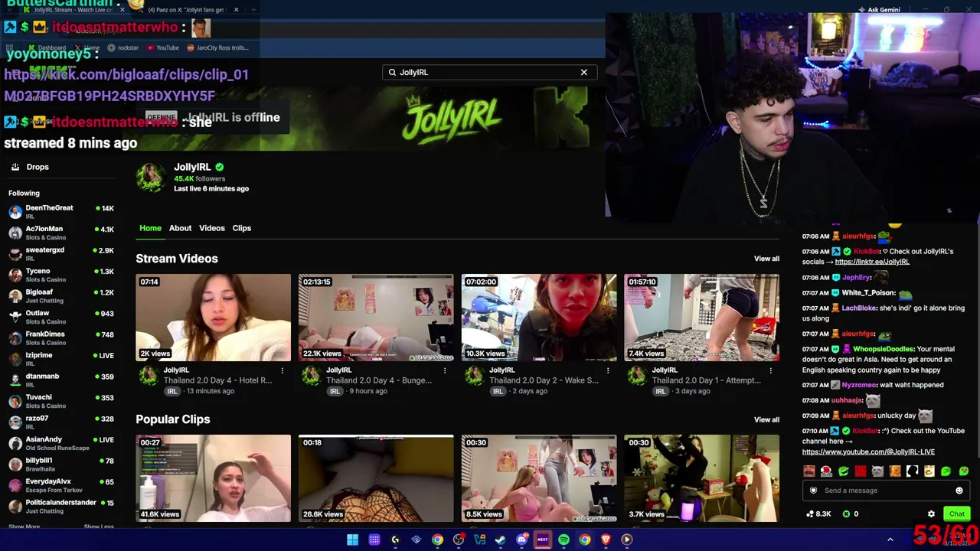Open OBS Studio from the taskbar

pos(459,540)
